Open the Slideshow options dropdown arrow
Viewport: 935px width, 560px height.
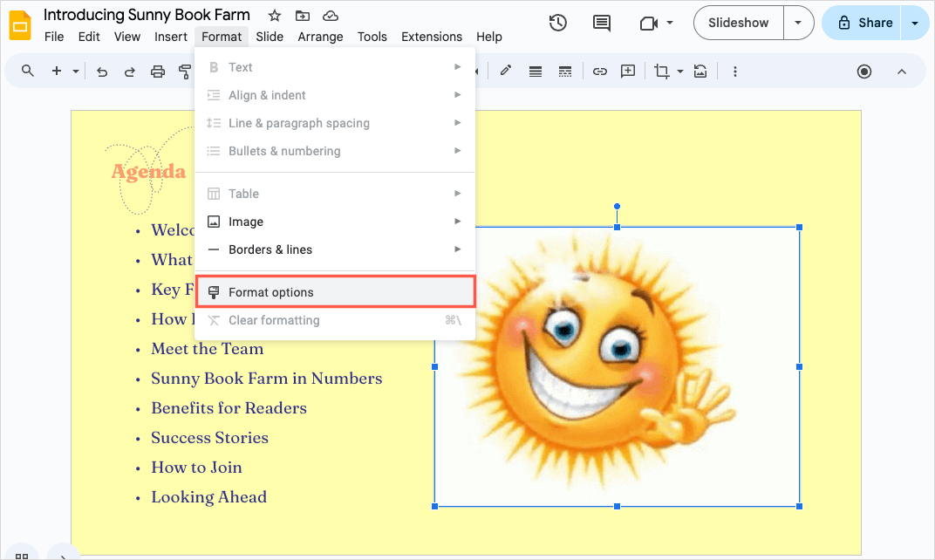click(798, 24)
